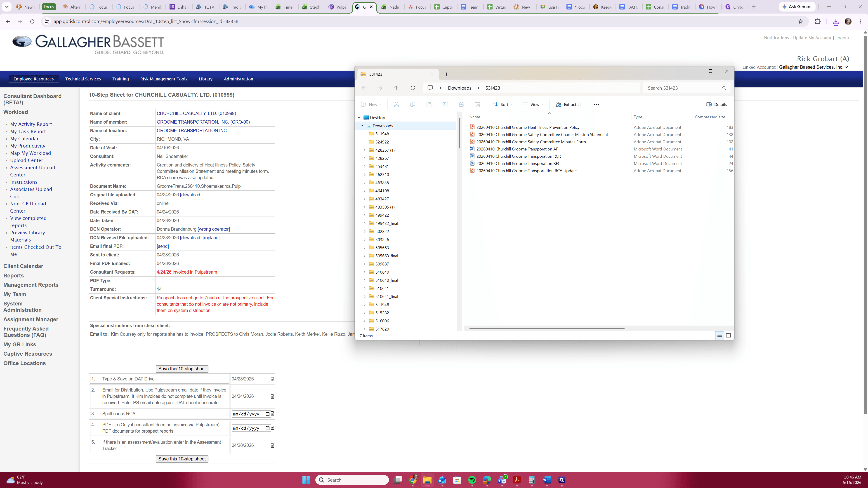Open the Risk Management Tools menu

click(x=164, y=79)
